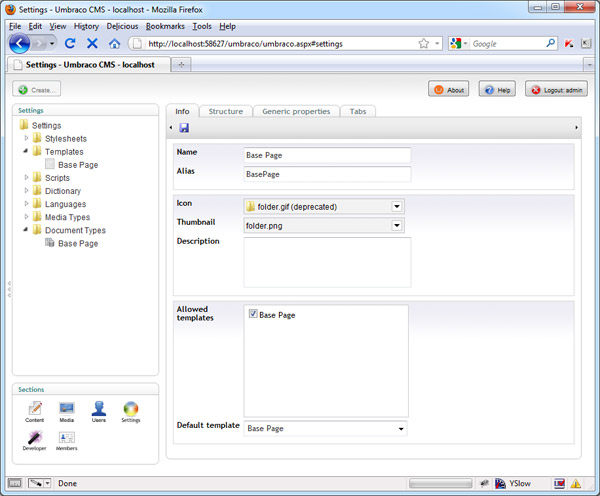Open the Delicious menu
600x496 pixels.
[x=122, y=26]
